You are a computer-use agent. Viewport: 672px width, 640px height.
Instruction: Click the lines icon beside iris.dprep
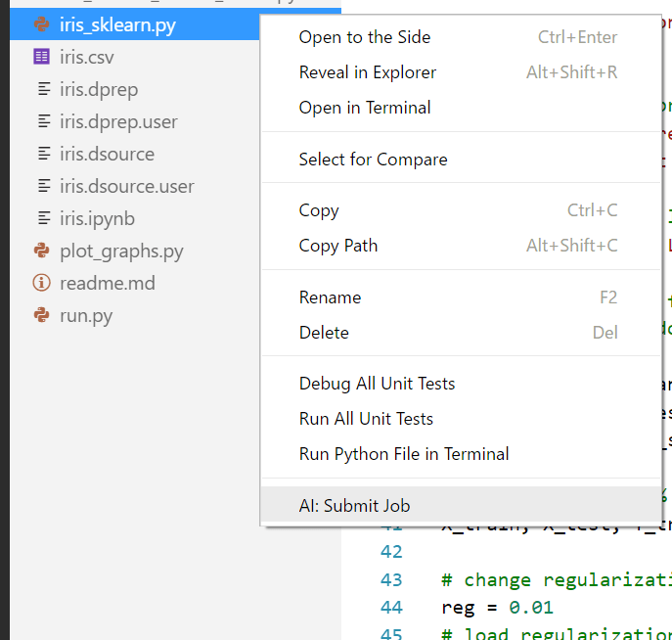[x=43, y=90]
